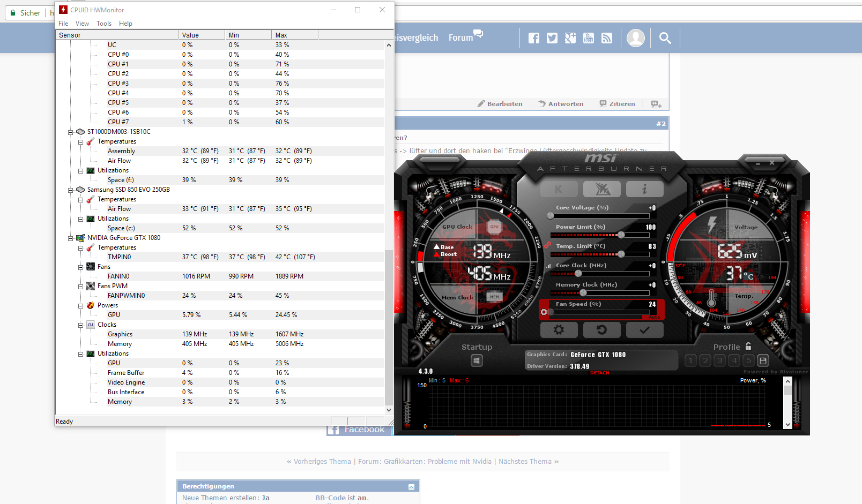Click the Windows startup icon in Afterburner

477,360
